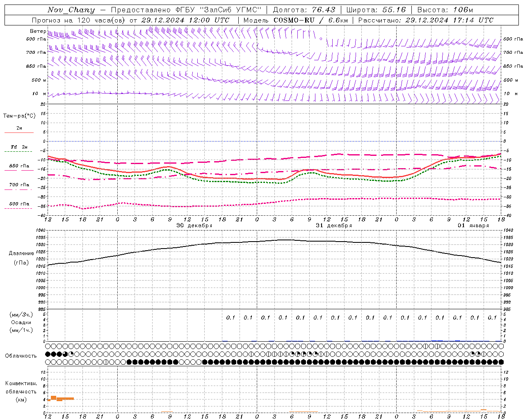
Task: Click the 'Прогноз на 120 часа(ов)' forecast header
Action: coord(79,20)
